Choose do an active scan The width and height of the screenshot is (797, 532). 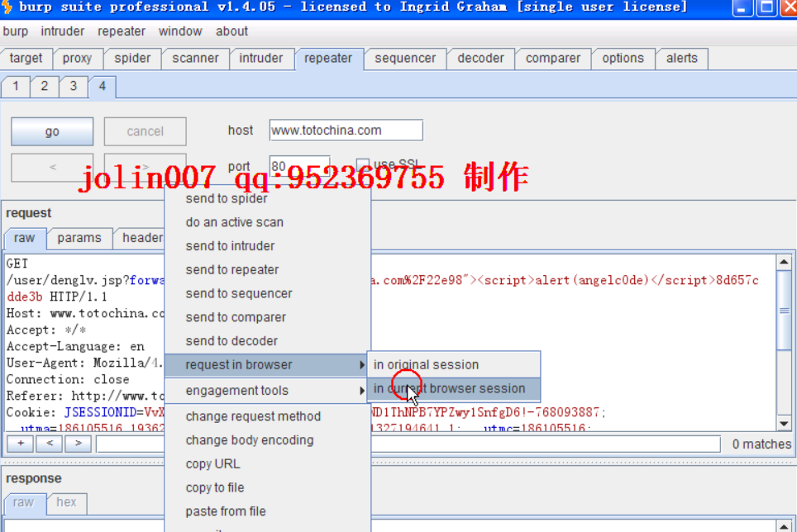268,222
